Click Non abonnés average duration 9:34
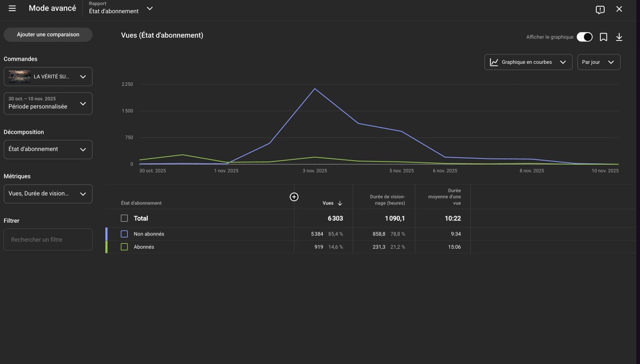 (x=455, y=234)
